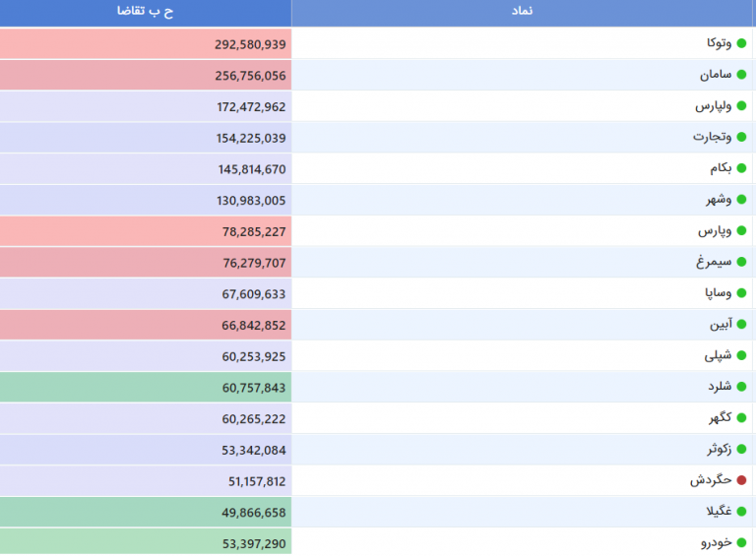
Task: Click the green status dot beside بکام
Action: coord(741,168)
